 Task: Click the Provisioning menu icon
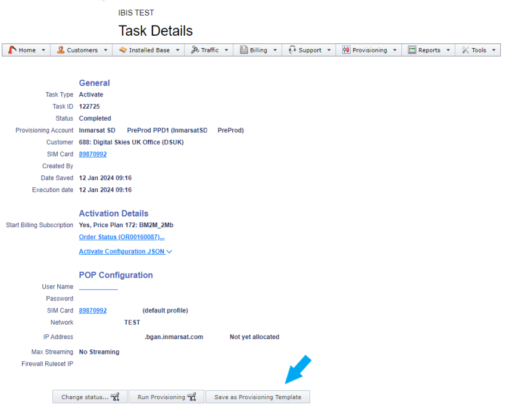pos(346,51)
